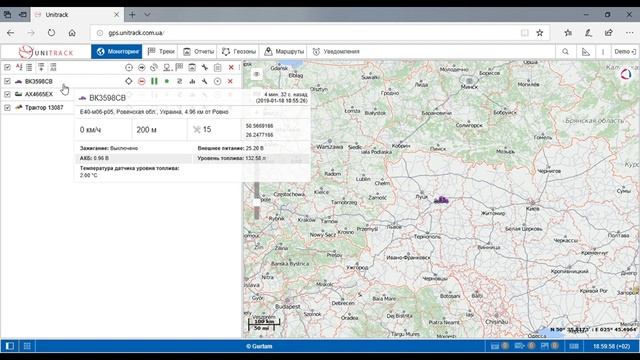Go back in browser history
The height and width of the screenshot is (360, 640).
click(11, 33)
